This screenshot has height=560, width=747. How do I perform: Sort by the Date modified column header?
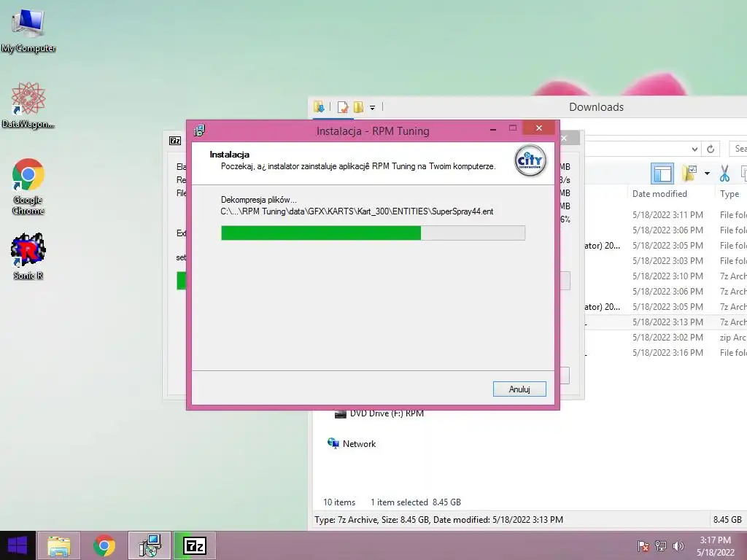[659, 194]
